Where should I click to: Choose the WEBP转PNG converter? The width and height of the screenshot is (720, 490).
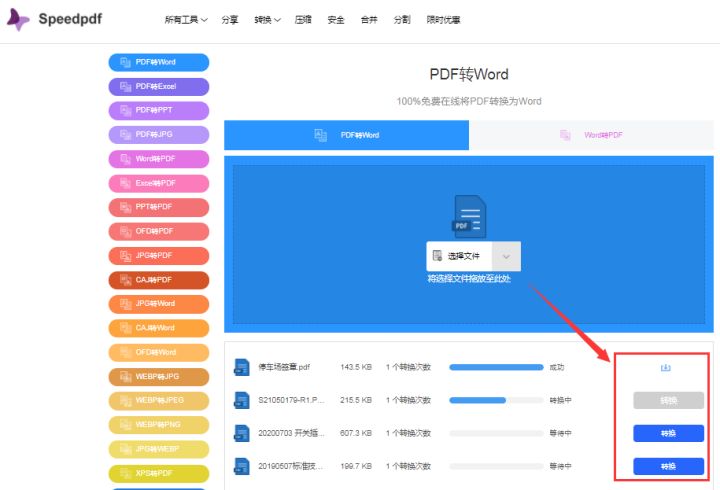(x=159, y=425)
